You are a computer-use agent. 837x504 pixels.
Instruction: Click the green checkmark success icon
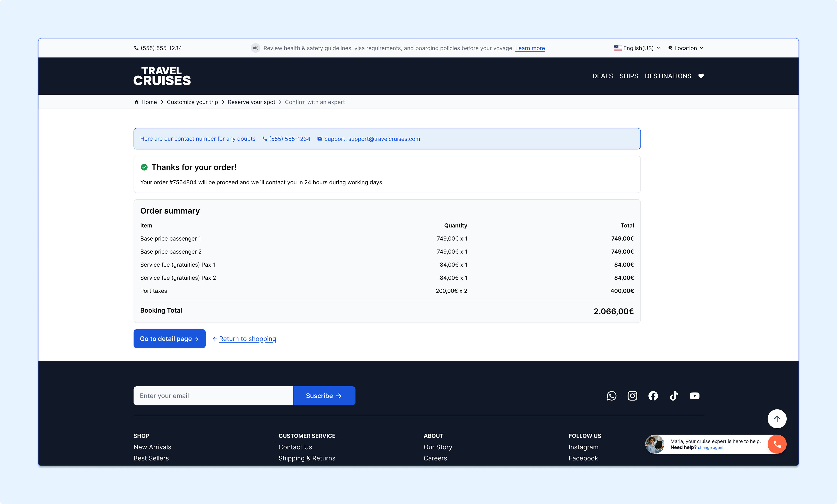144,167
